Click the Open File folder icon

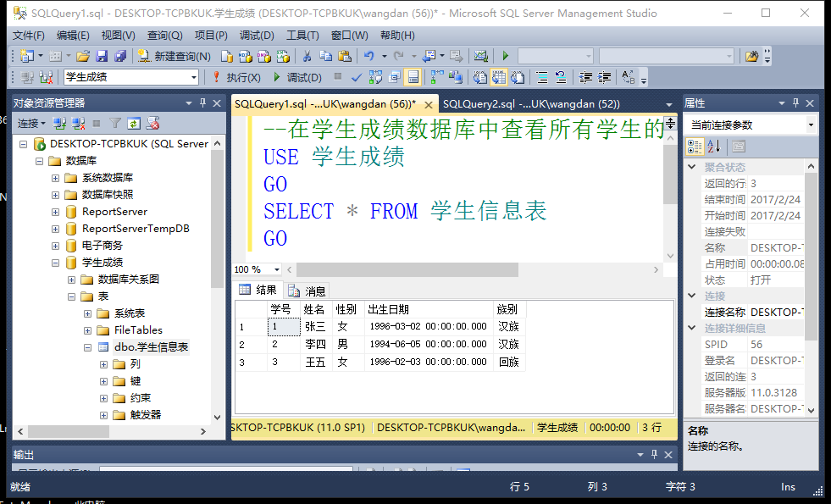(83, 56)
